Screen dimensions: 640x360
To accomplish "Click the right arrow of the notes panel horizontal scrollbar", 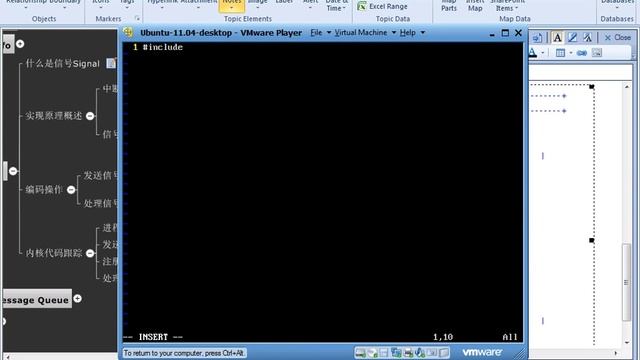I will coord(616,353).
